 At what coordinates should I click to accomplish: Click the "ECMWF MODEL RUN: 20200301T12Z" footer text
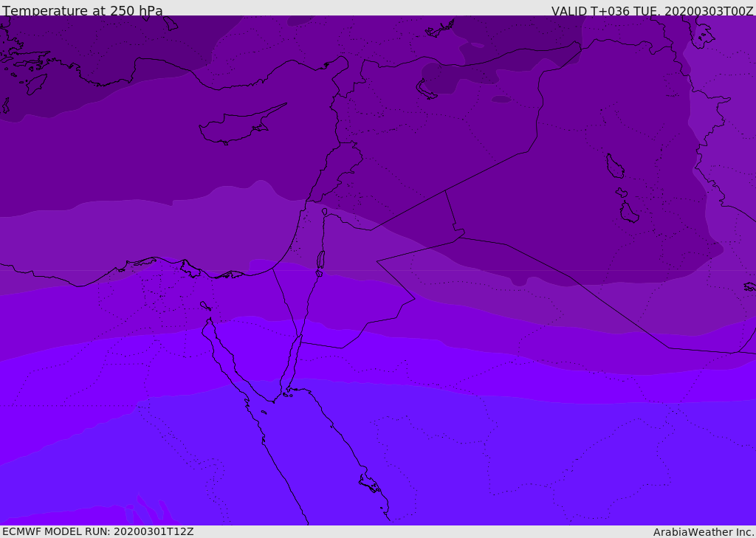click(x=98, y=531)
